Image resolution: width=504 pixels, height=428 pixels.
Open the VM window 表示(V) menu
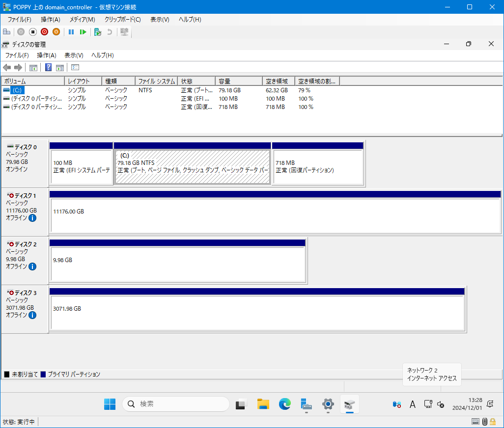pyautogui.click(x=160, y=20)
